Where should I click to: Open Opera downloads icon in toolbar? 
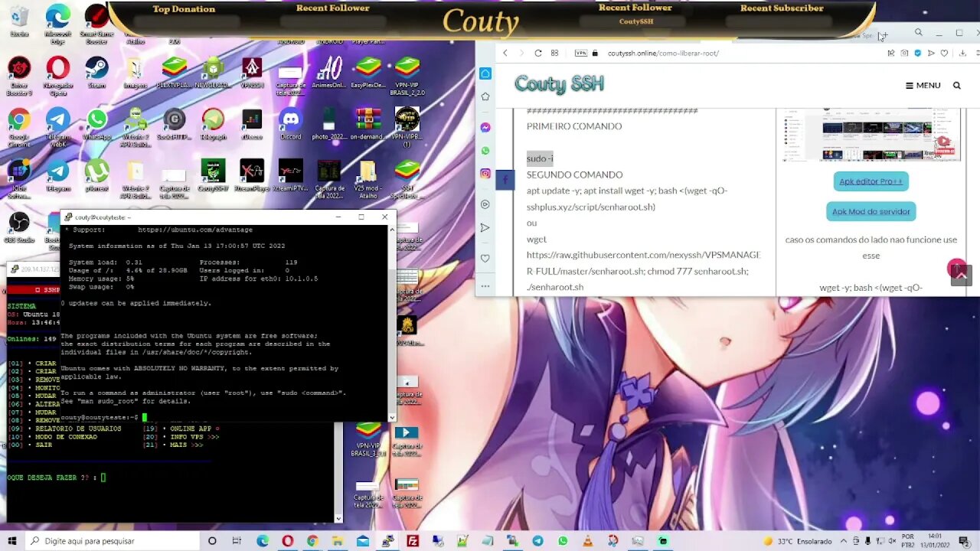pyautogui.click(x=962, y=53)
